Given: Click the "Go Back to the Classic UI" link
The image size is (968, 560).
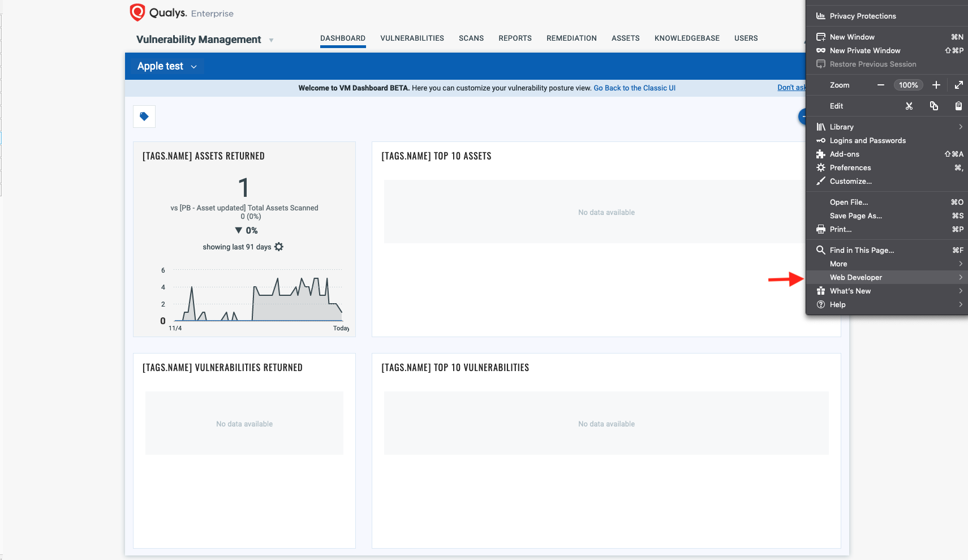Looking at the screenshot, I should coord(634,88).
